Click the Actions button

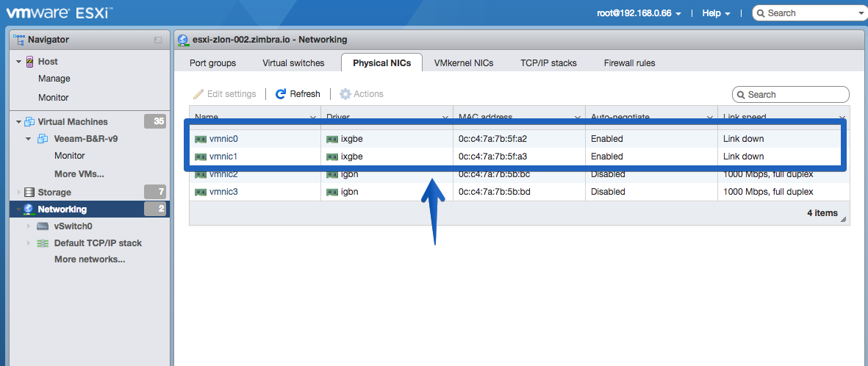coord(362,94)
